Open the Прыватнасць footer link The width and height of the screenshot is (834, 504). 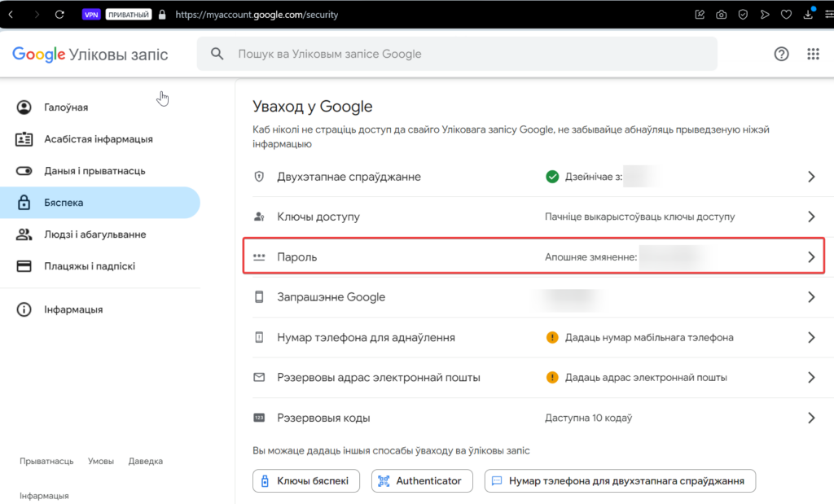click(x=46, y=461)
